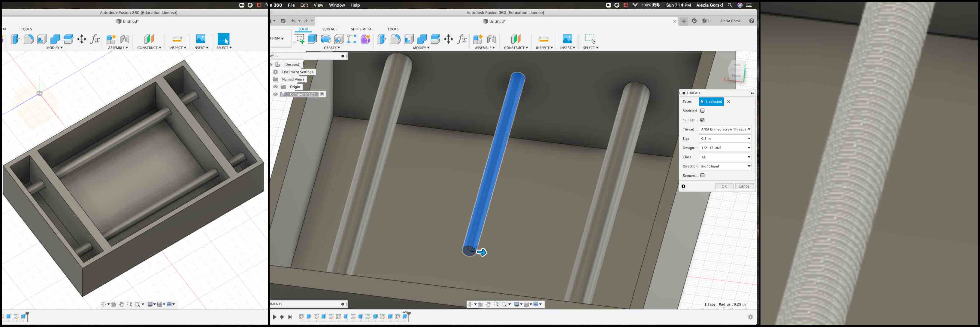Viewport: 980px width, 327px height.
Task: Click skip to end timeline button
Action: (290, 317)
